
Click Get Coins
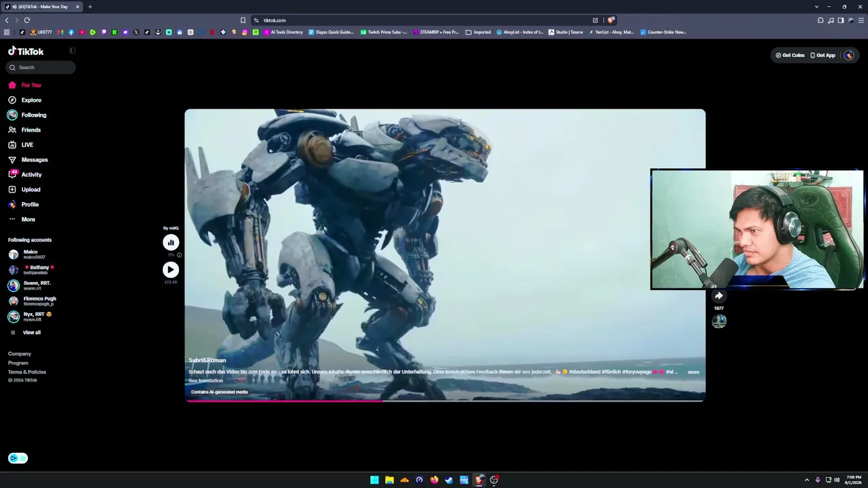pyautogui.click(x=790, y=56)
